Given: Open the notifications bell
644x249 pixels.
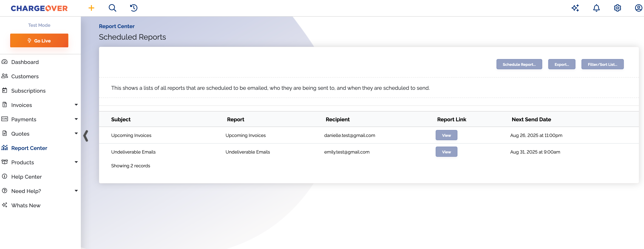Looking at the screenshot, I should [596, 8].
